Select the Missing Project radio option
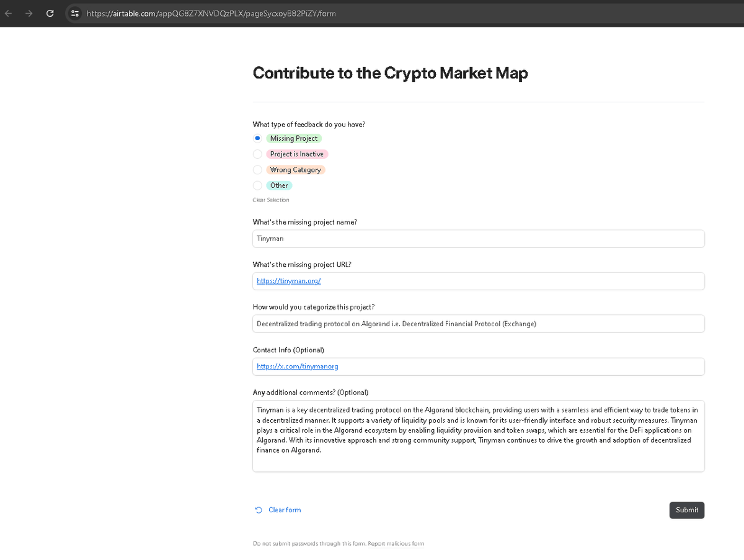This screenshot has width=744, height=560. tap(257, 138)
